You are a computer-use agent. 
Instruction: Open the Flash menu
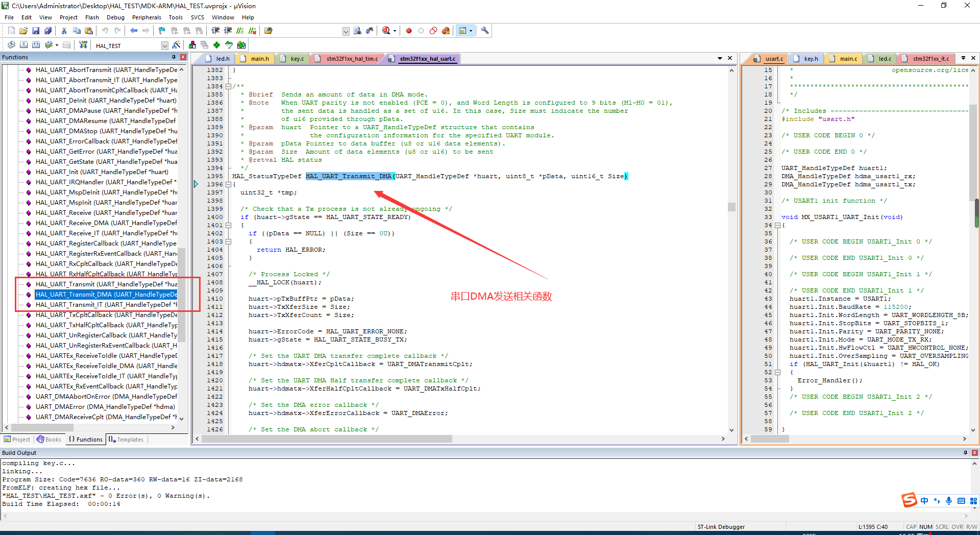click(92, 17)
